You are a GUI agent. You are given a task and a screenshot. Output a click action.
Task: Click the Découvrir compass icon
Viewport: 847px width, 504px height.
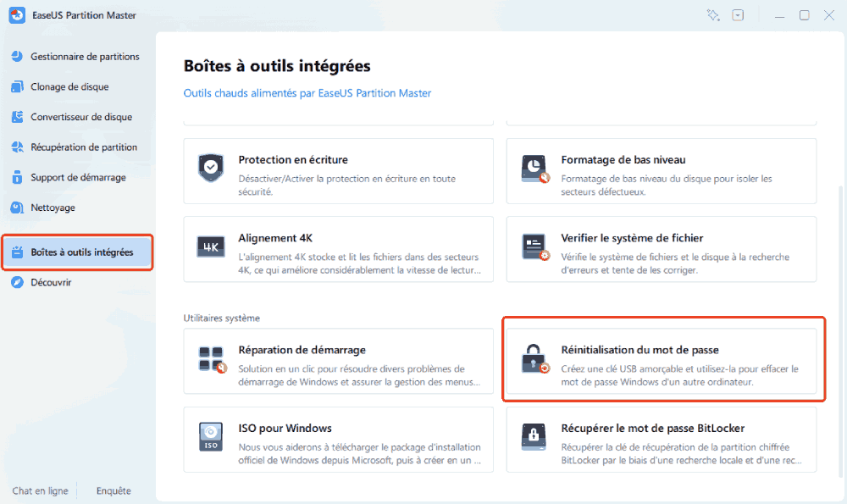click(17, 282)
